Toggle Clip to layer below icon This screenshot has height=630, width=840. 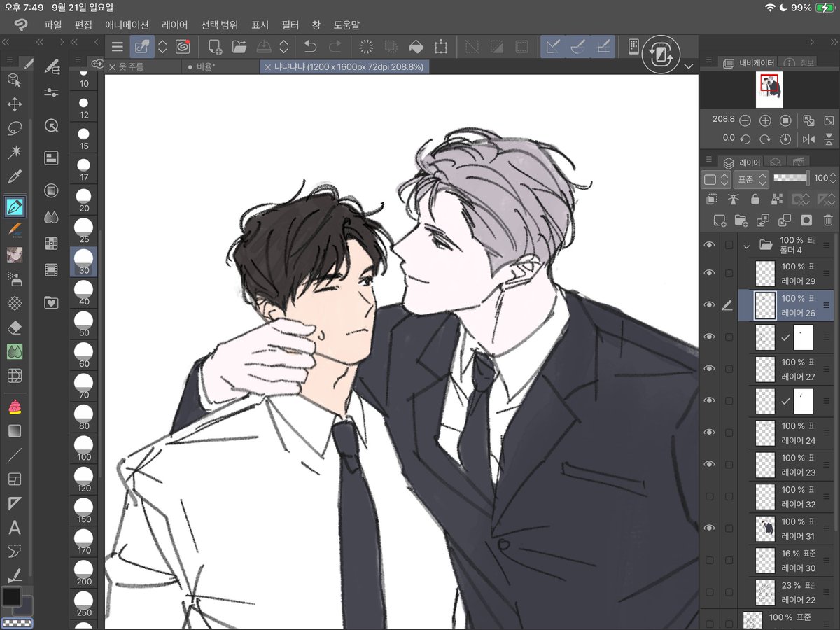712,199
